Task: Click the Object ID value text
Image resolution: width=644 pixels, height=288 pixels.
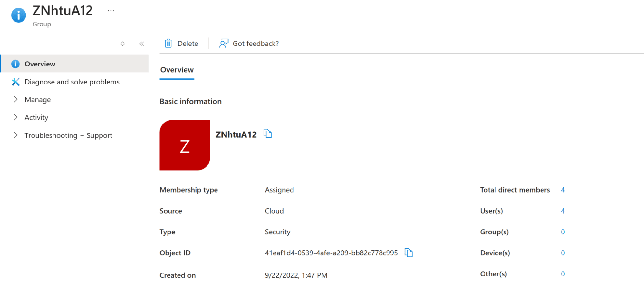Action: [331, 253]
